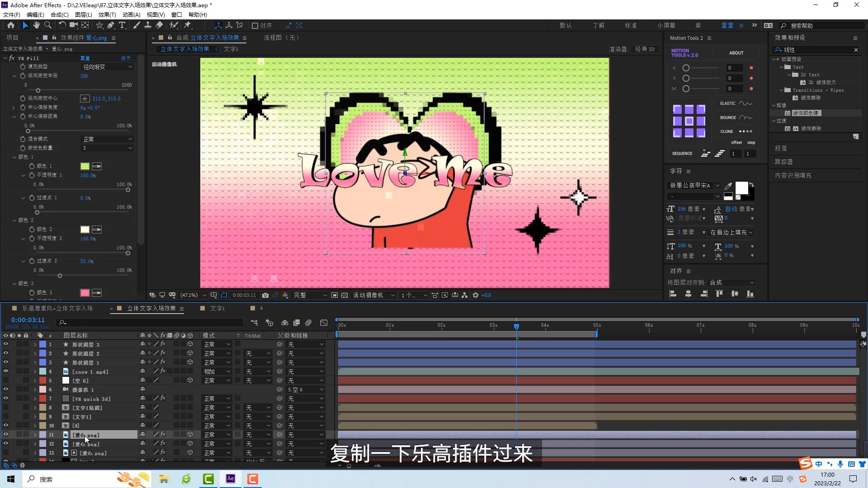Screen dimensions: 868x488
Task: Open the 混合模式 正常 dropdown
Action: pos(108,139)
